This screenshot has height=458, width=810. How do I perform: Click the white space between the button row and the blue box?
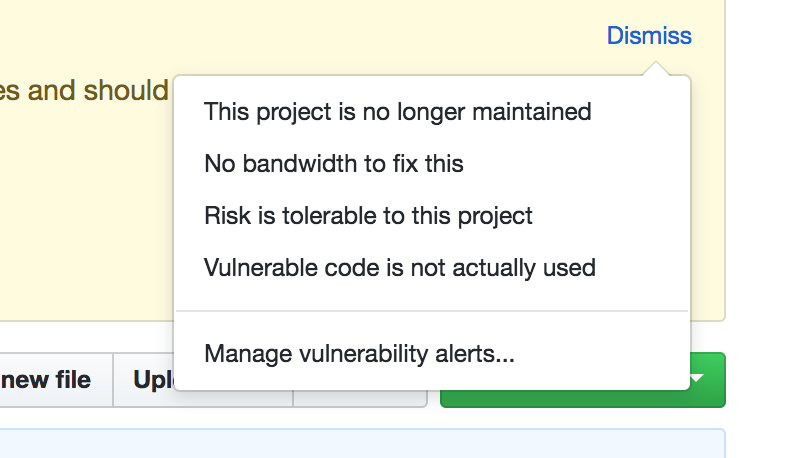(x=362, y=418)
